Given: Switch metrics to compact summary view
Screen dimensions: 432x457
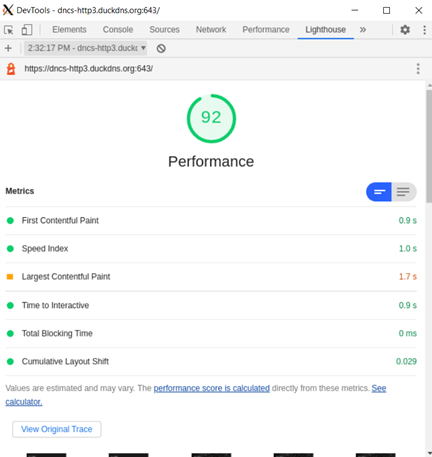Looking at the screenshot, I should (x=379, y=192).
